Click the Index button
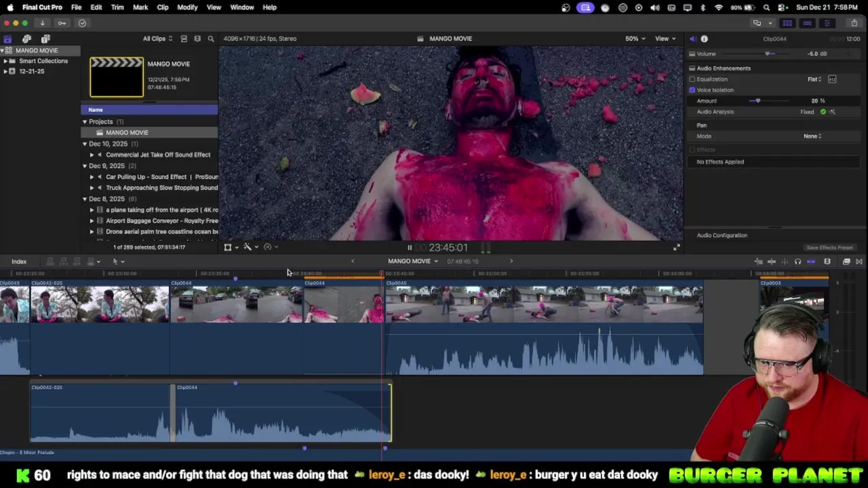868x488 pixels. (19, 262)
